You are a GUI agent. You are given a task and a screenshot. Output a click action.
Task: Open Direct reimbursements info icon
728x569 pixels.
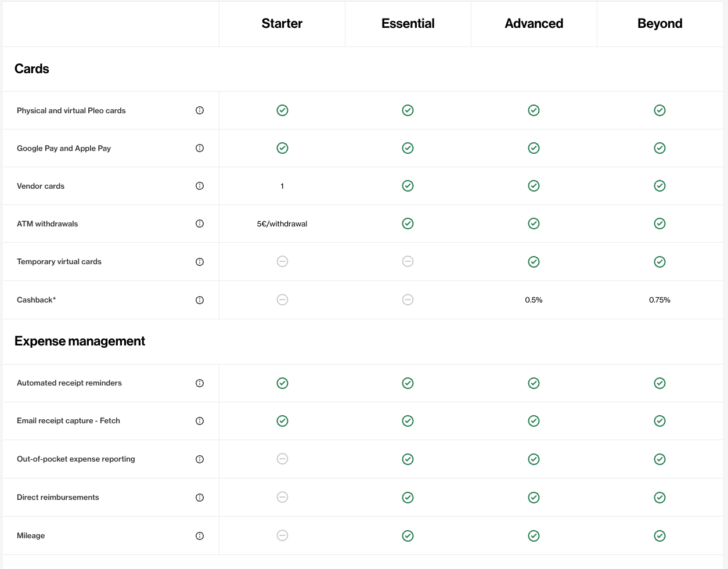point(200,498)
